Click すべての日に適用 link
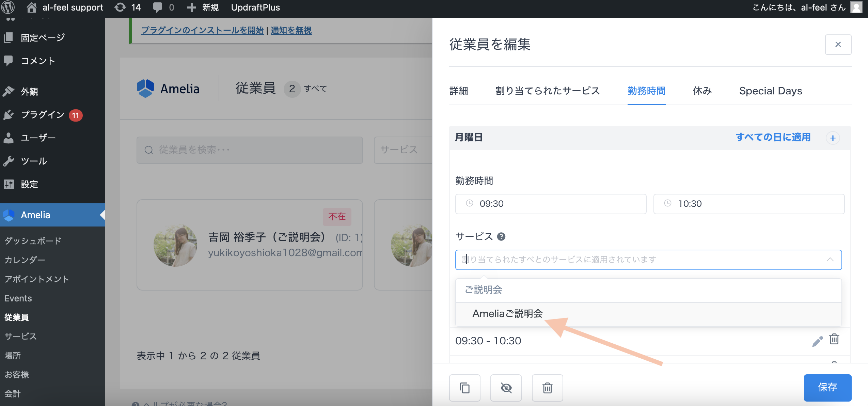The width and height of the screenshot is (868, 406). [773, 137]
